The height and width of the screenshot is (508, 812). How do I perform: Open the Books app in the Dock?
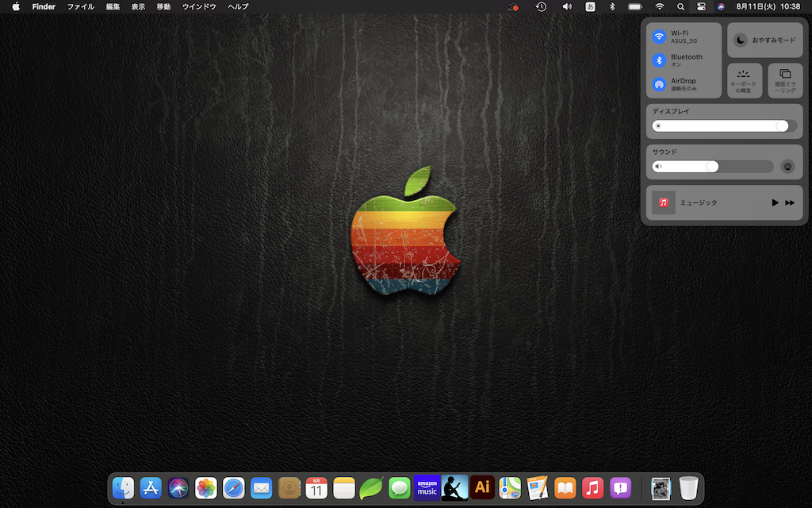565,488
